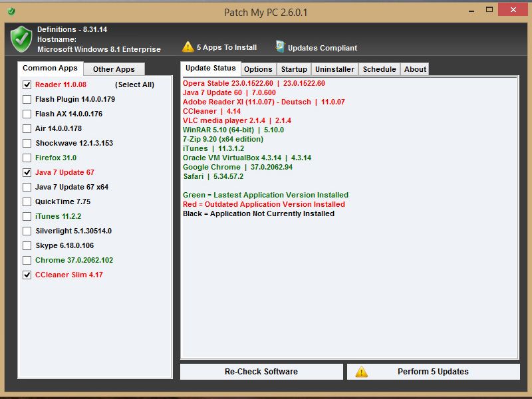
Task: Click the Re-Check Software button
Action: pyautogui.click(x=261, y=372)
